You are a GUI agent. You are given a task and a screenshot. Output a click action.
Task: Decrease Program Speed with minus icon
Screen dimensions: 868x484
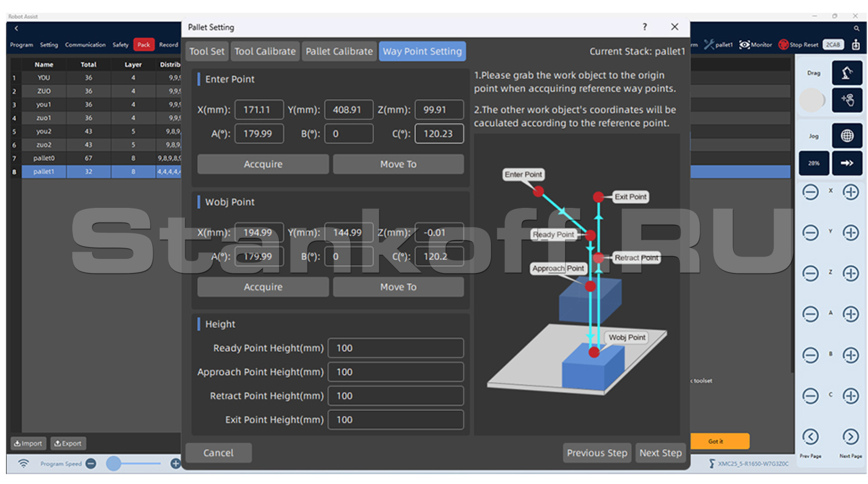[91, 464]
